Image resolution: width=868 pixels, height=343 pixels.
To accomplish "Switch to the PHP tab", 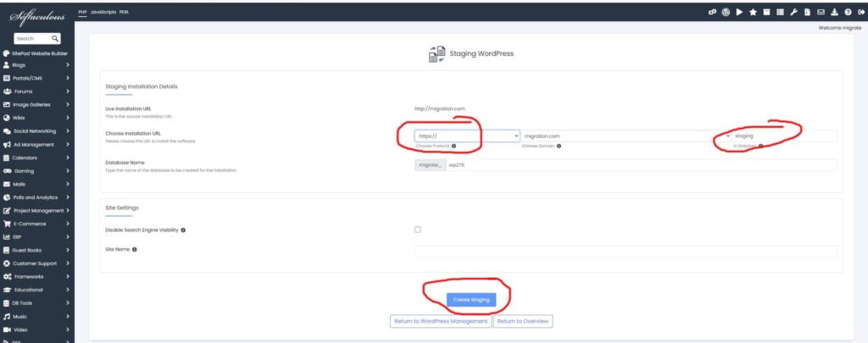I will click(x=82, y=12).
